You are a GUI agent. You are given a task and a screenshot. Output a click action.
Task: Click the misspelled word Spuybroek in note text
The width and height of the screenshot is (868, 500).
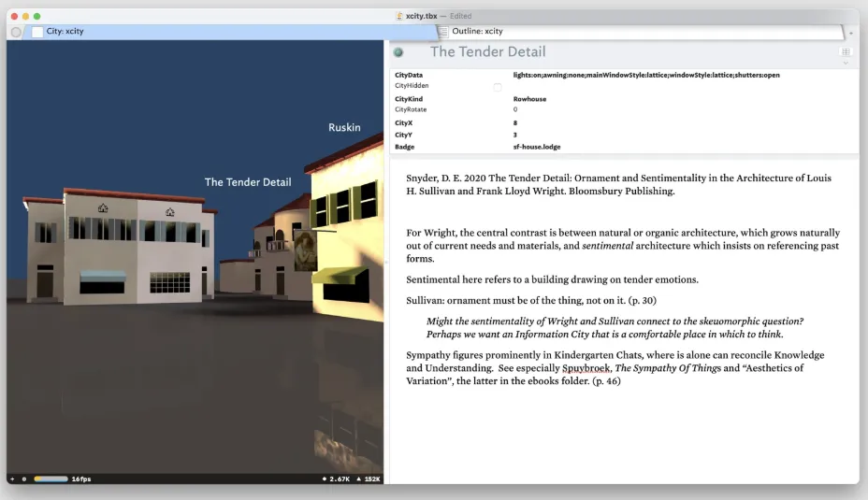pyautogui.click(x=586, y=368)
